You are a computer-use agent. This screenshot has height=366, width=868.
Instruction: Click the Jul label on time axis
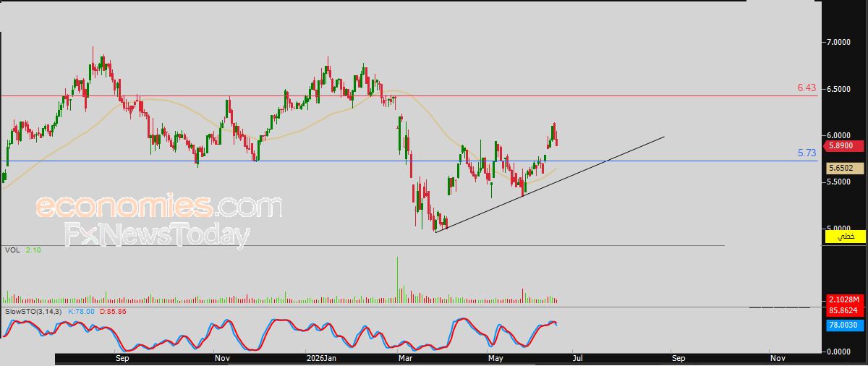[576, 357]
